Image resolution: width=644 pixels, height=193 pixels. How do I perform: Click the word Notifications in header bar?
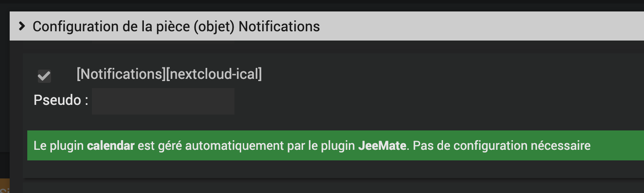pos(279,26)
